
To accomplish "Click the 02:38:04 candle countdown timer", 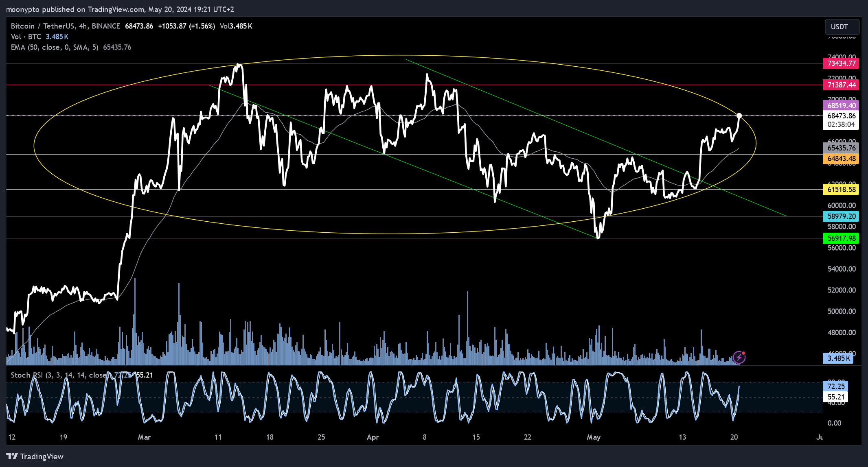I will [841, 124].
